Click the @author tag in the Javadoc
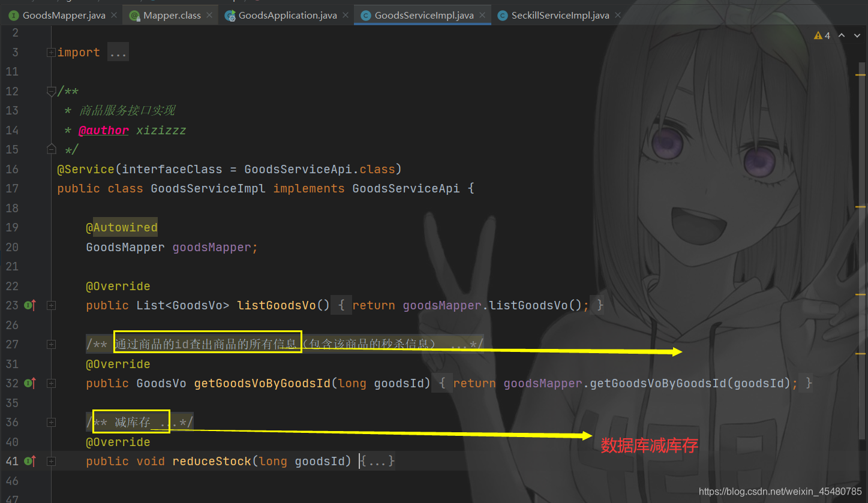The image size is (868, 503). click(103, 131)
